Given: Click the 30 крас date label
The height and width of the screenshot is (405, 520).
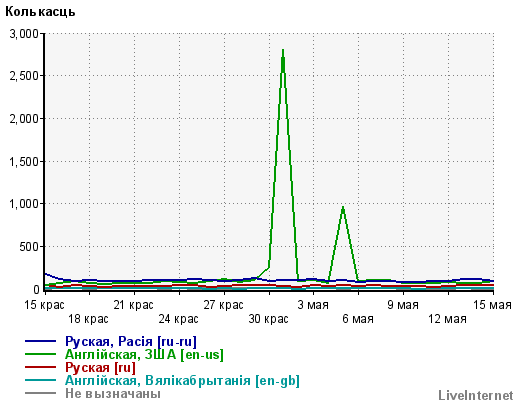Looking at the screenshot, I should (x=268, y=319).
